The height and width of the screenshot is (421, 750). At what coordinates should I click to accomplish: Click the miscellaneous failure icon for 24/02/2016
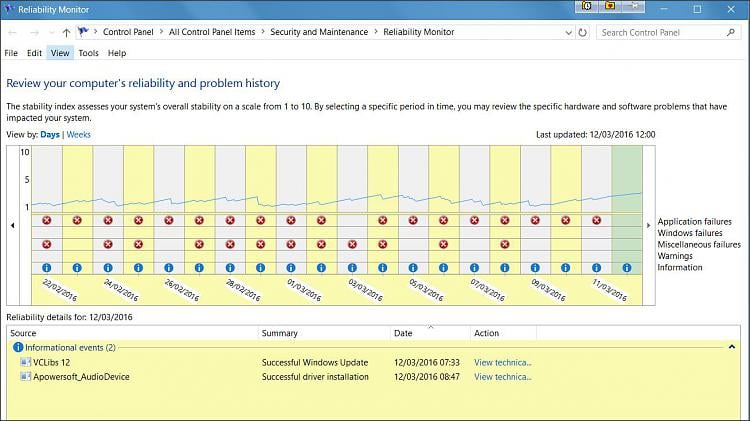108,244
